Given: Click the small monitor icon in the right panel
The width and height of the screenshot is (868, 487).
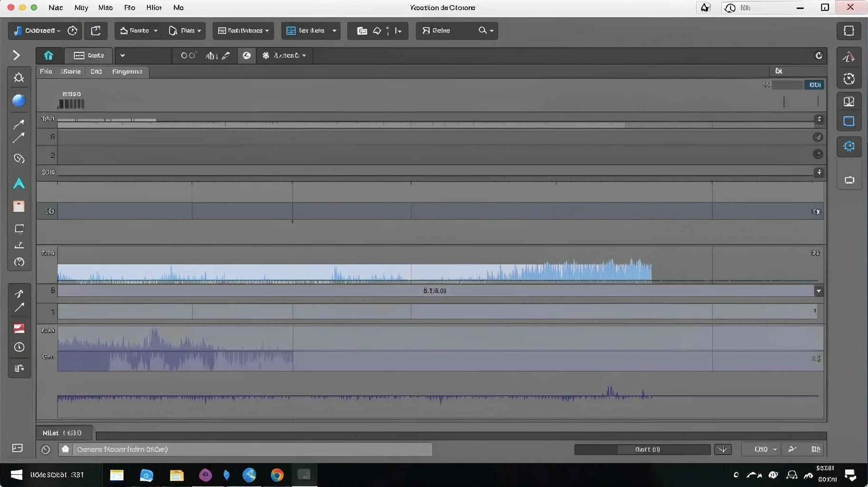Looking at the screenshot, I should point(849,180).
